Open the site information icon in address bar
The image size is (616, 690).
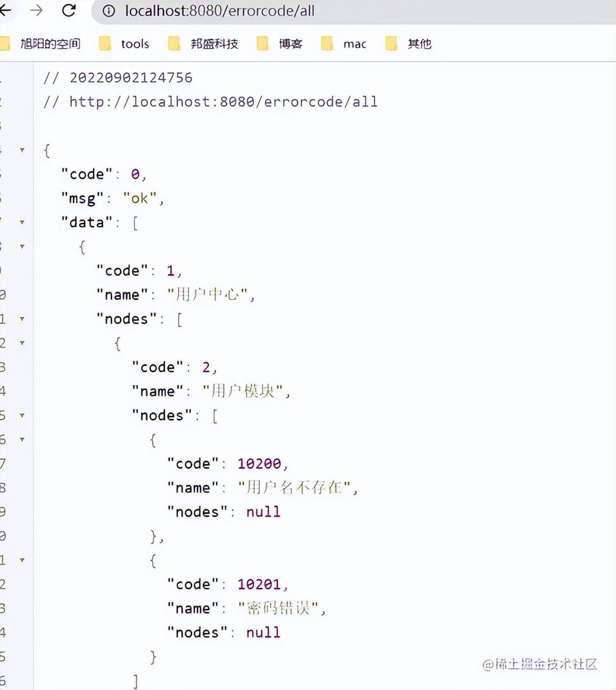click(x=109, y=10)
